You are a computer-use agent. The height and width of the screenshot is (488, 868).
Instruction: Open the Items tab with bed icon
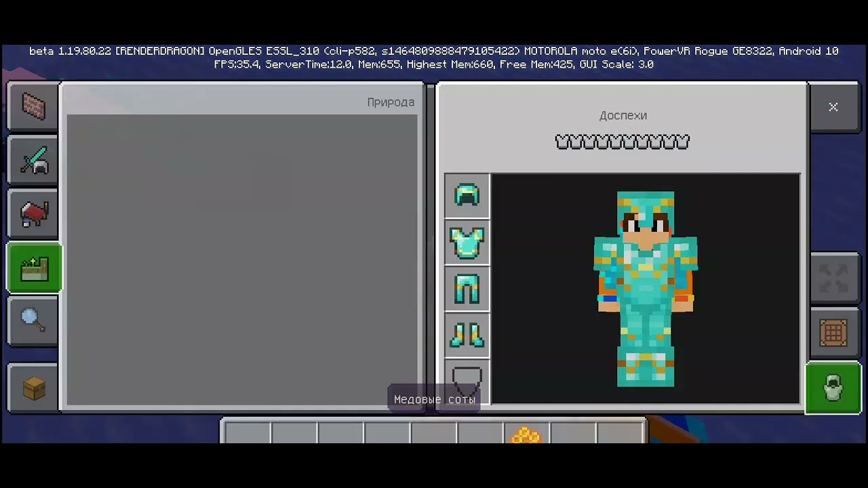pyautogui.click(x=34, y=214)
